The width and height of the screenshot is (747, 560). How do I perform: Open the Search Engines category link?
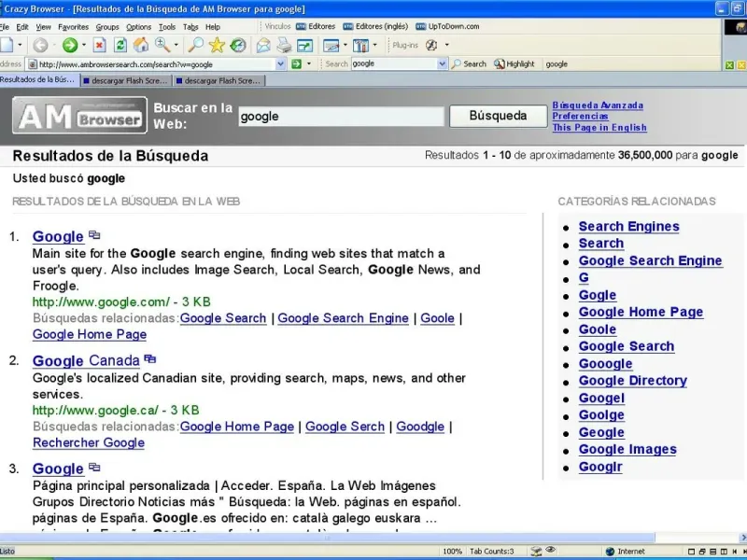(628, 226)
